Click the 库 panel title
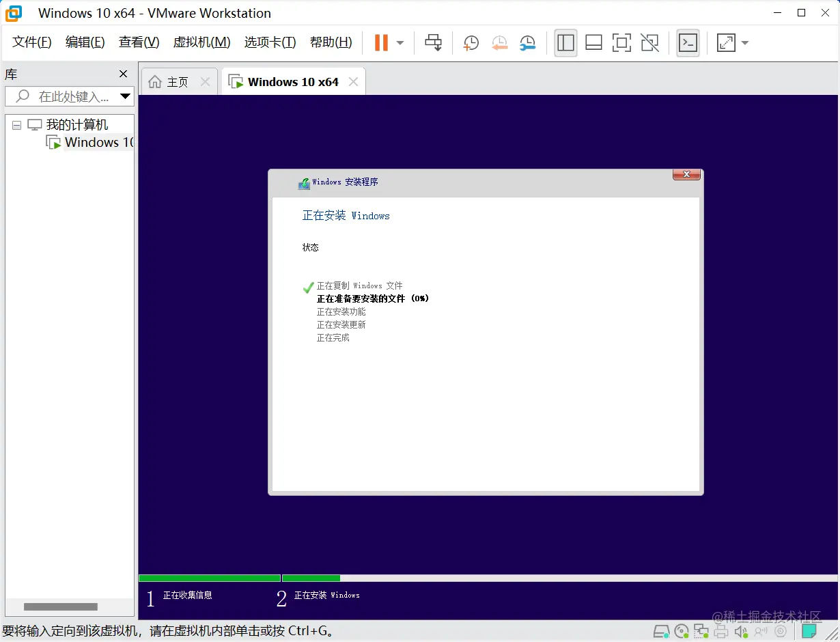Viewport: 840px width, 642px height. tap(11, 74)
